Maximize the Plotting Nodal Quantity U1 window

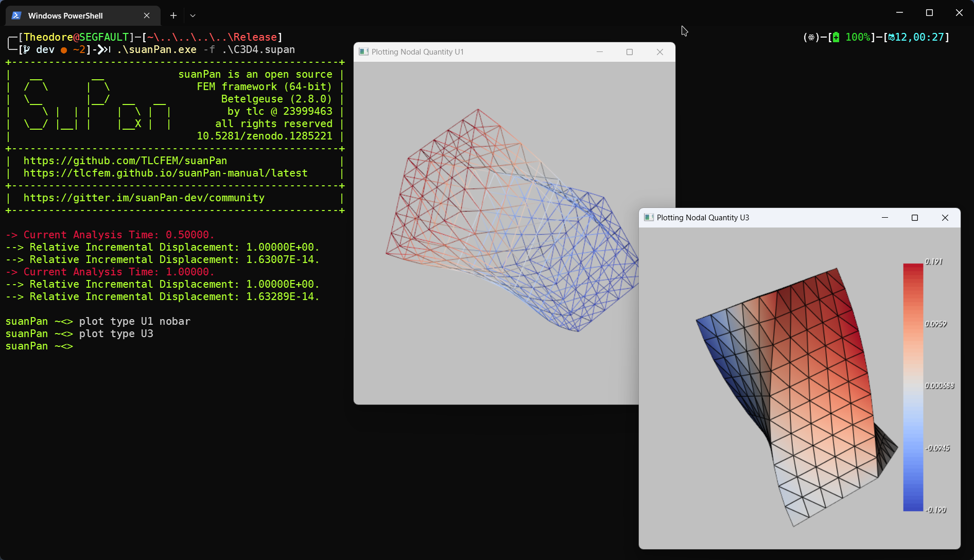tap(630, 52)
